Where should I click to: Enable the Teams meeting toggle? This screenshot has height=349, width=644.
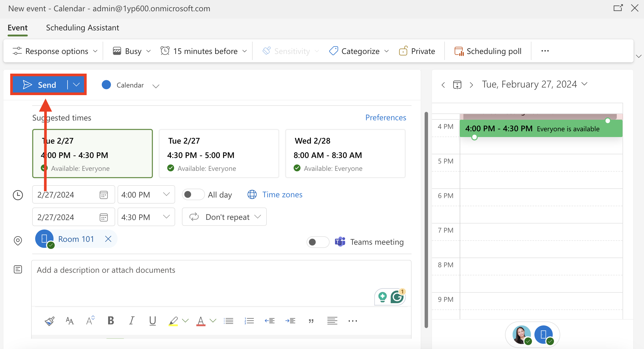coord(318,242)
